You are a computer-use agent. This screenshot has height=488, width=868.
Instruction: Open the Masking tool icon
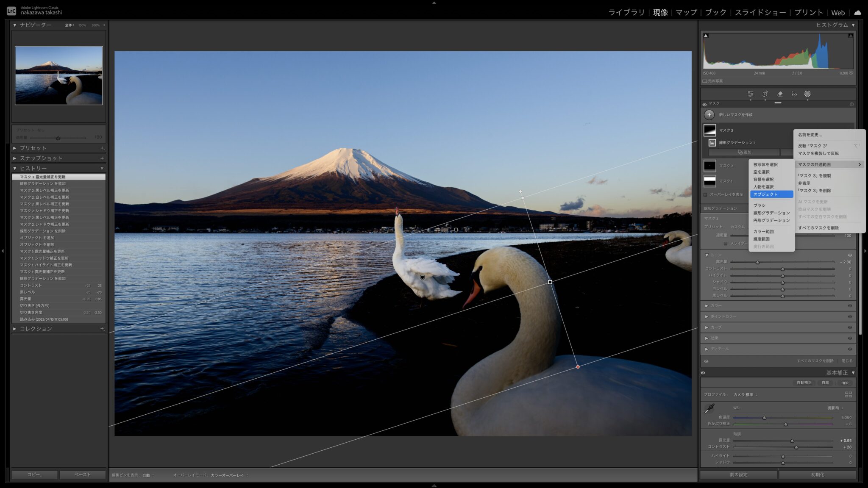[x=807, y=94]
